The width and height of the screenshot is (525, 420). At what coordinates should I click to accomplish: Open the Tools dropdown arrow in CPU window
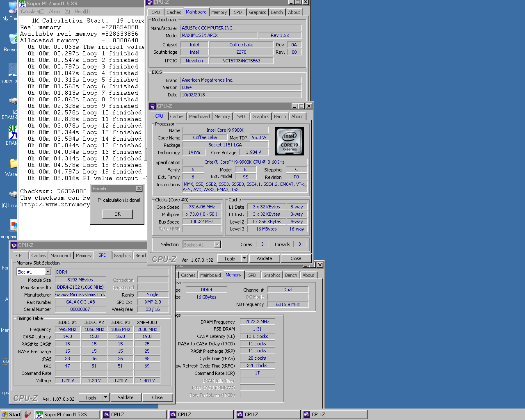[244, 258]
